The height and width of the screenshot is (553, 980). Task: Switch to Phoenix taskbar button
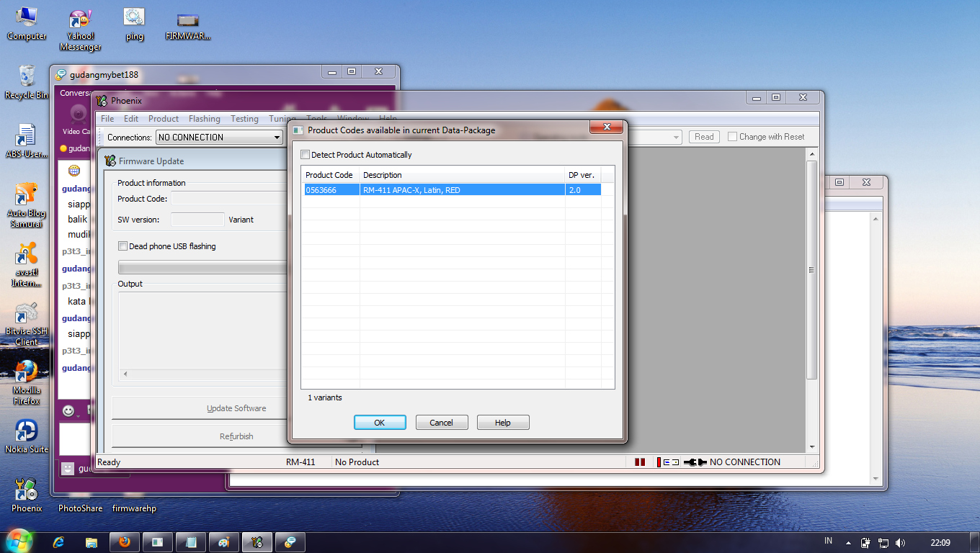257,542
